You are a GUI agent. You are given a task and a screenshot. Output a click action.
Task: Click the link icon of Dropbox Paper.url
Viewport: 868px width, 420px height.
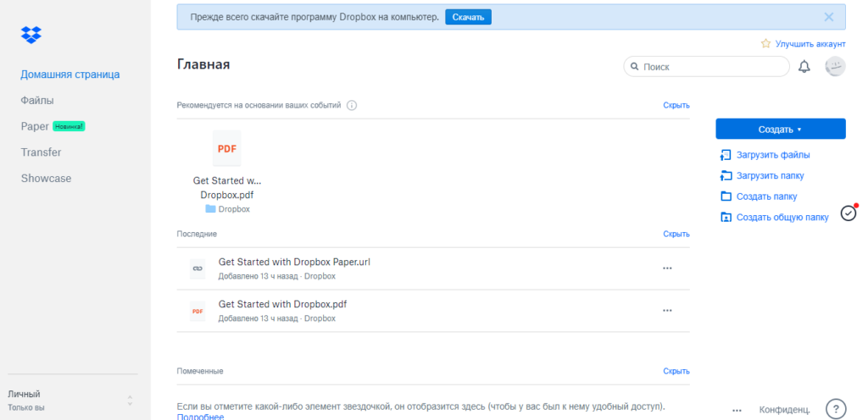pos(197,268)
